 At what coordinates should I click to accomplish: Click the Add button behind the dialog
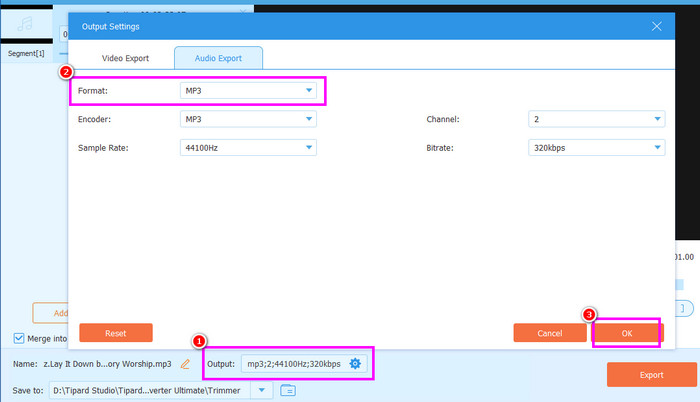(50, 313)
